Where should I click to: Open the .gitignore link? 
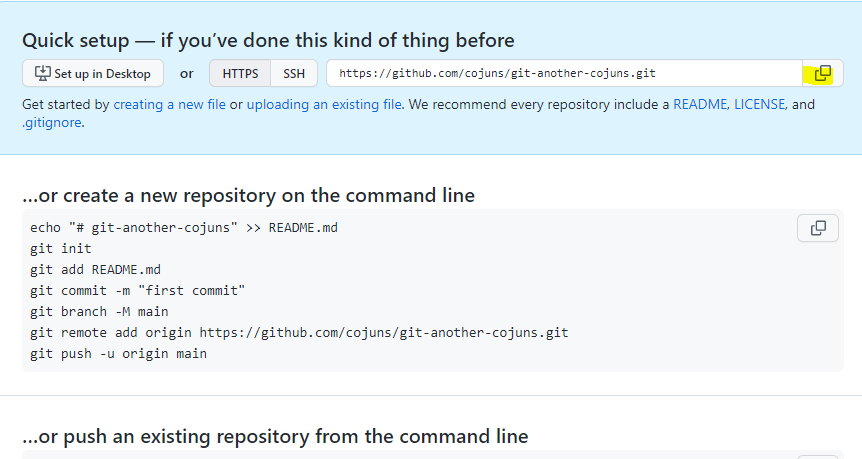click(52, 123)
